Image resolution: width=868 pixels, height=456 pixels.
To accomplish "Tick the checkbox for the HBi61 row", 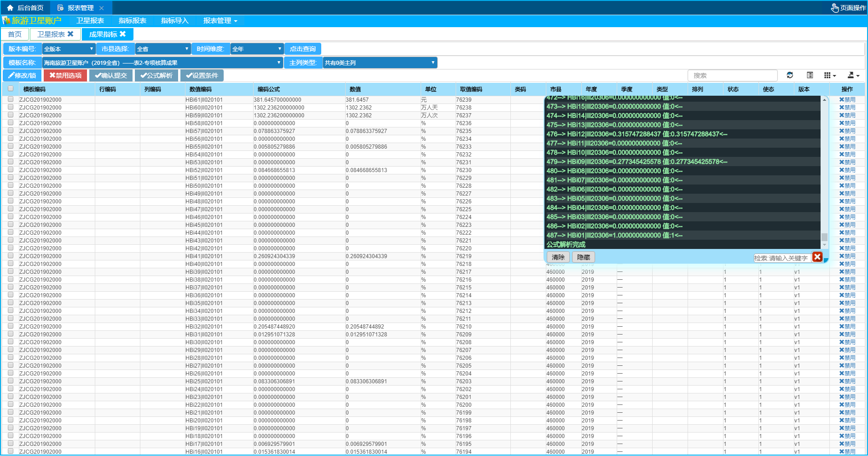I will pos(11,99).
